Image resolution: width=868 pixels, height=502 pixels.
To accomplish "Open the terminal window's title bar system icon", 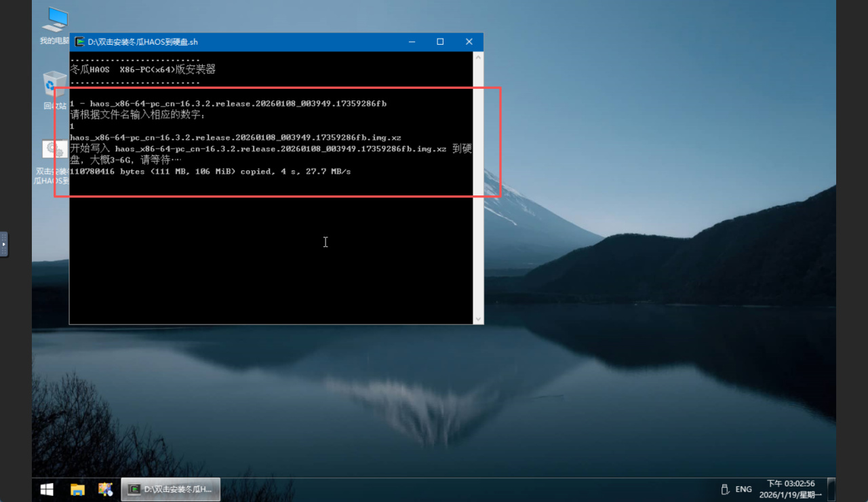I will coord(80,42).
